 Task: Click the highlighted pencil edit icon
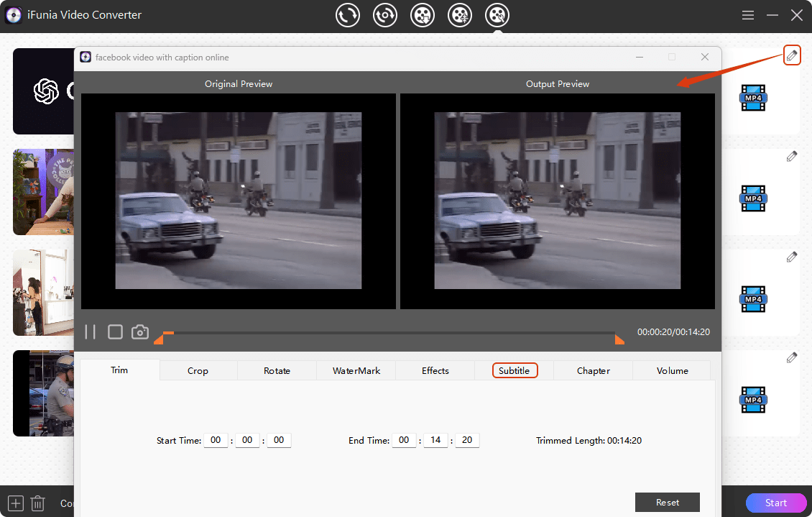[x=791, y=55]
